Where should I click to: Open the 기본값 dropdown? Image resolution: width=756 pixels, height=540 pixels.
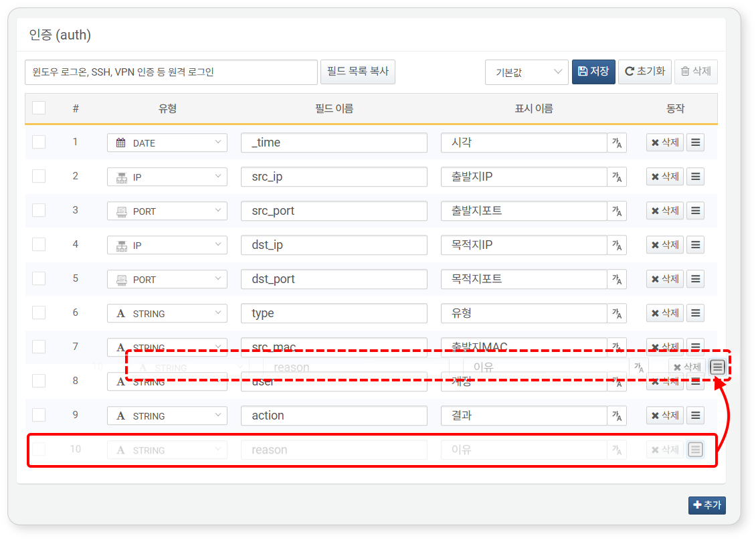(527, 72)
